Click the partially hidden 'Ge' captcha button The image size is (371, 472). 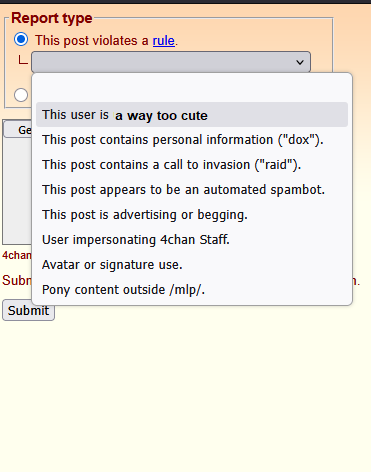pos(18,130)
